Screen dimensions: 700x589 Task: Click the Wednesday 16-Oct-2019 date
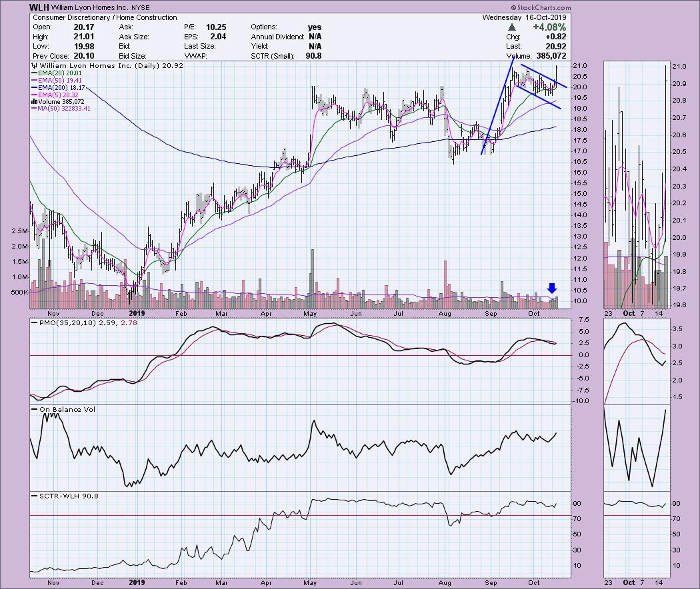click(x=524, y=17)
